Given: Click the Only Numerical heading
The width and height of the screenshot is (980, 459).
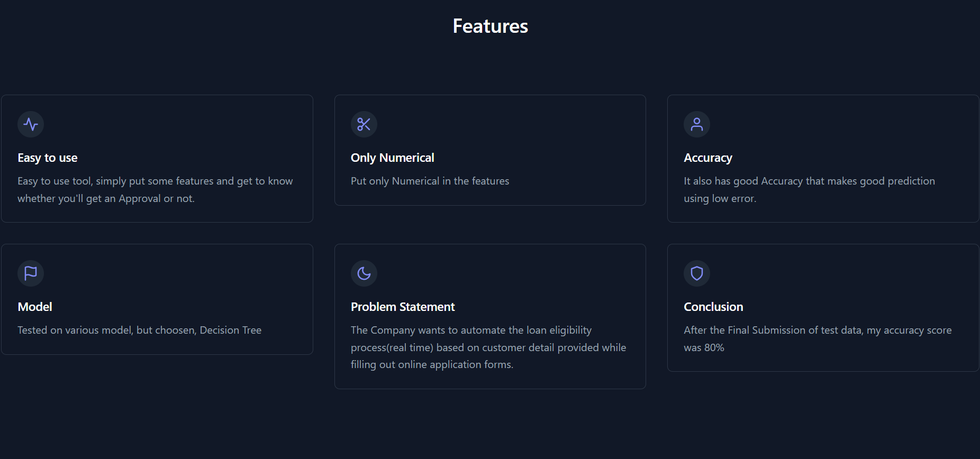Looking at the screenshot, I should (x=392, y=158).
